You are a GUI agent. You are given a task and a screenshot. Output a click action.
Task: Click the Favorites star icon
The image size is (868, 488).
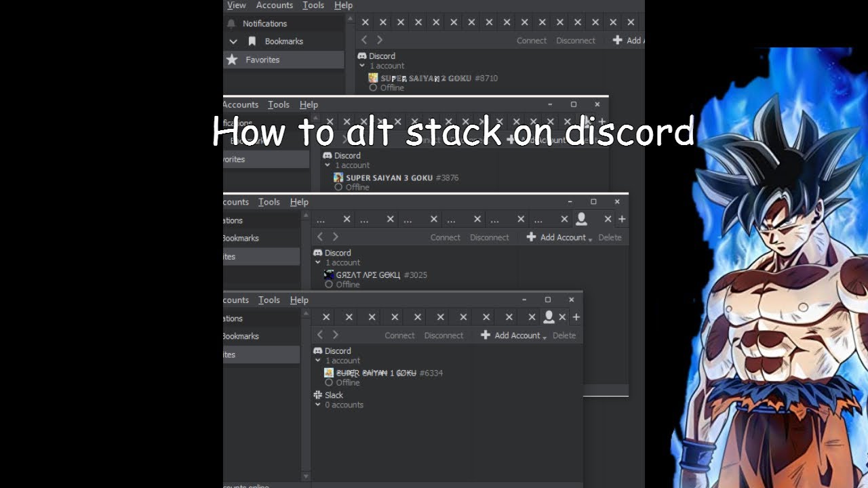tap(232, 60)
